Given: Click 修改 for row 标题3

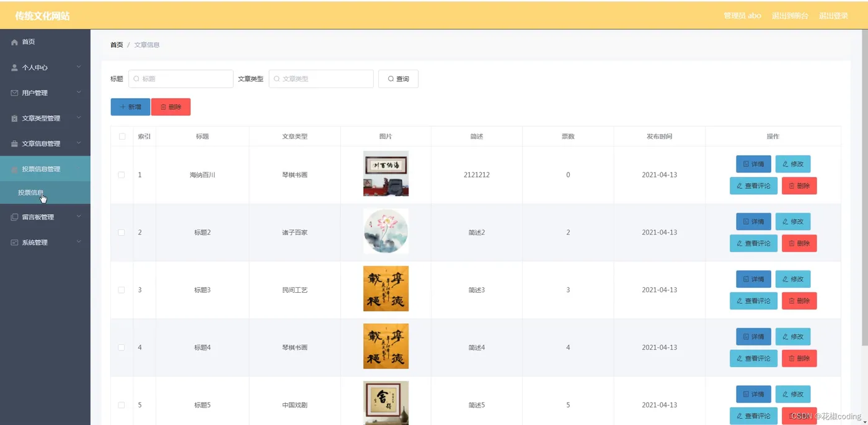Looking at the screenshot, I should tap(793, 279).
